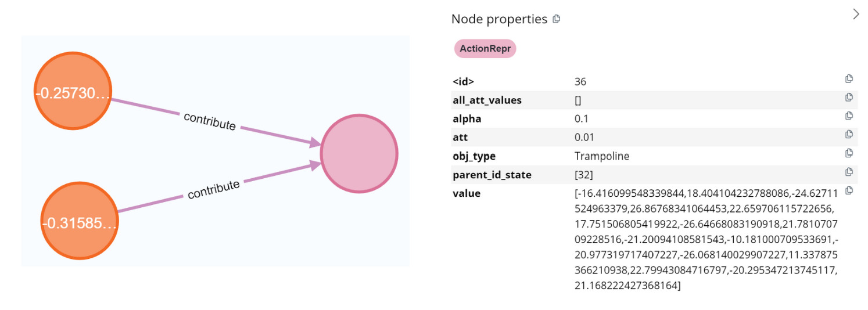Click the pink ActionRepr graph node
Viewport: 868px width, 310px height.
(x=359, y=154)
